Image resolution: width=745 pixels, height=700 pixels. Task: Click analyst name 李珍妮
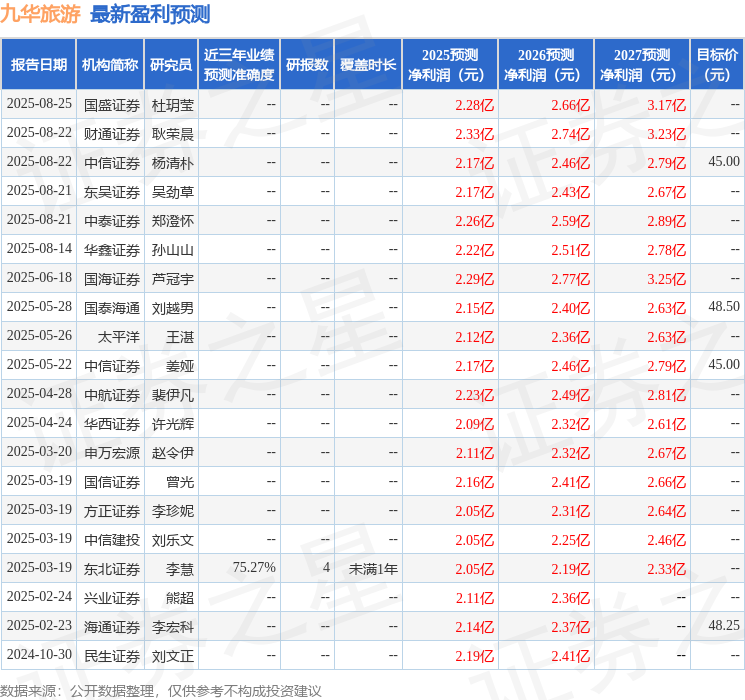point(172,511)
